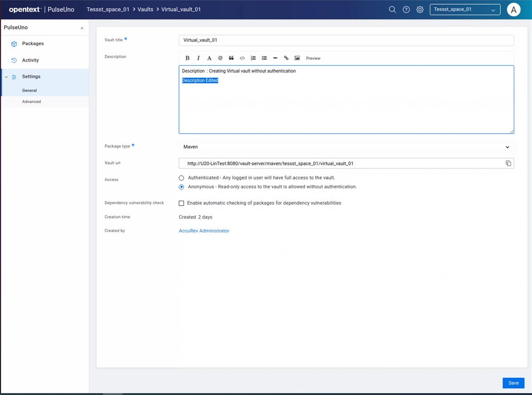Screen dimensions: 532x395
Task: Click into the Vault title field
Action: [346, 40]
